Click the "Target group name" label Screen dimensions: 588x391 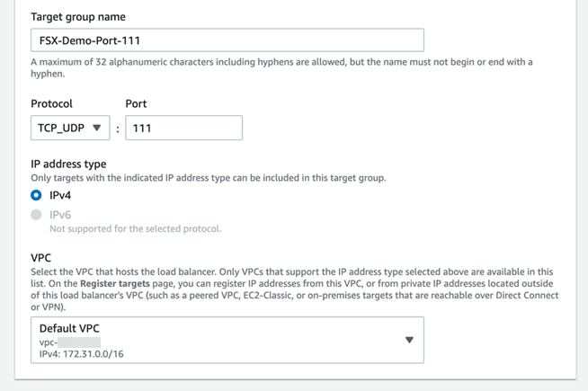pos(78,17)
